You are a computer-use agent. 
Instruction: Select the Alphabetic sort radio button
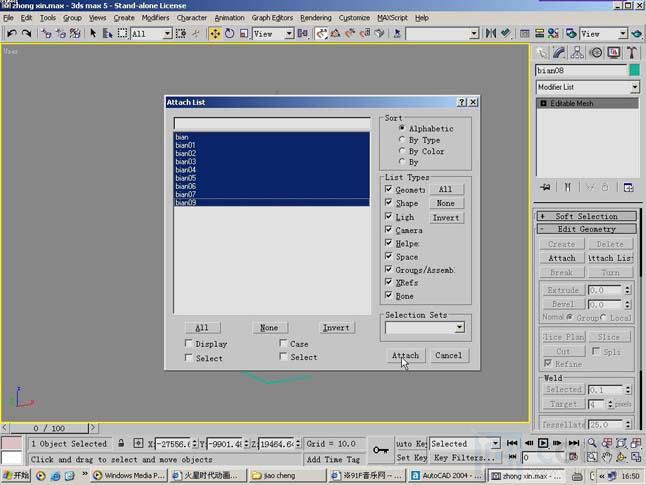[x=402, y=128]
